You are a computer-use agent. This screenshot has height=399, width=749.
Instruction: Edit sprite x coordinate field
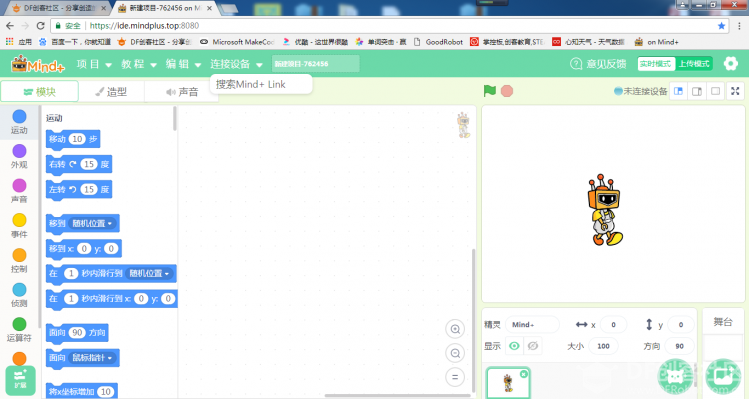(x=613, y=324)
